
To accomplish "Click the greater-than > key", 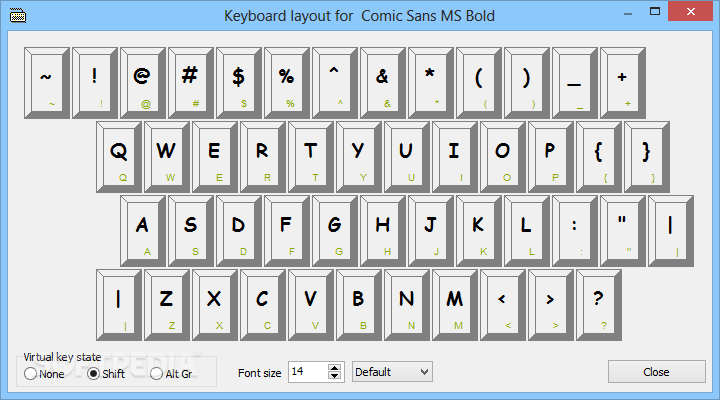I will (551, 305).
